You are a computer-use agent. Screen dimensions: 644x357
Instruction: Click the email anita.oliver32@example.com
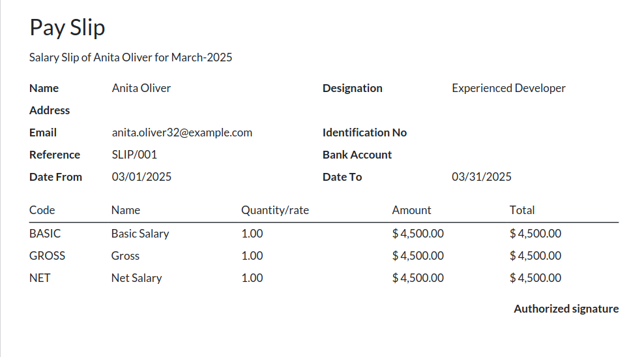coord(182,132)
